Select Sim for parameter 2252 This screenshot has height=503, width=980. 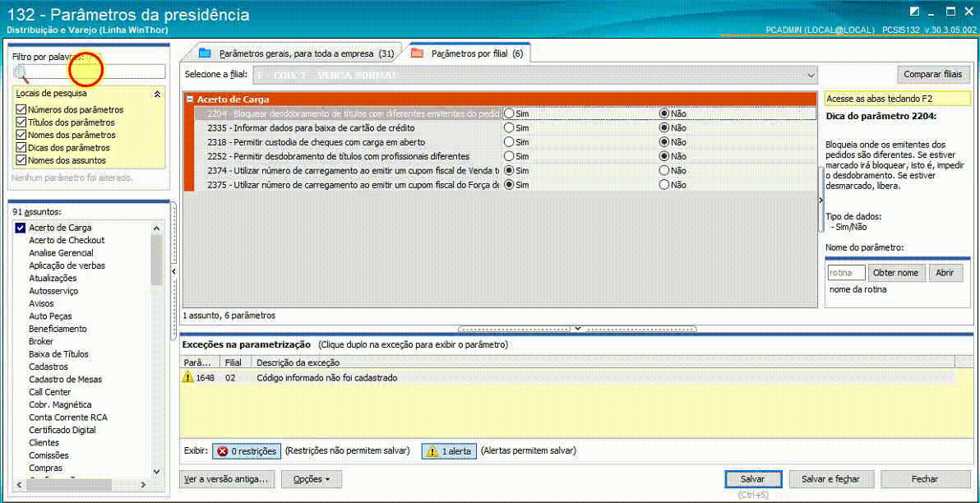point(510,156)
